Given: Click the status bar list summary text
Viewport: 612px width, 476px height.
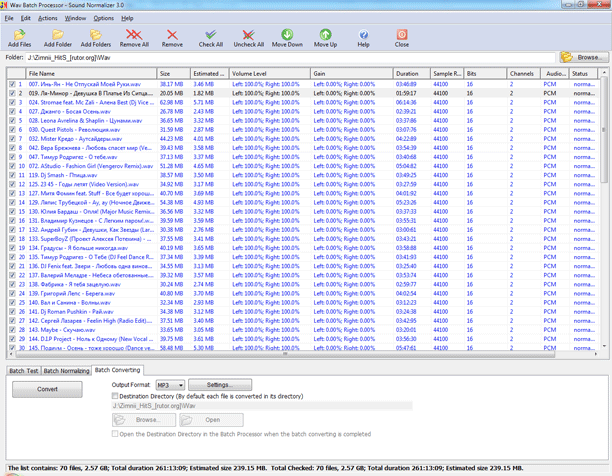Looking at the screenshot, I should (x=265, y=468).
